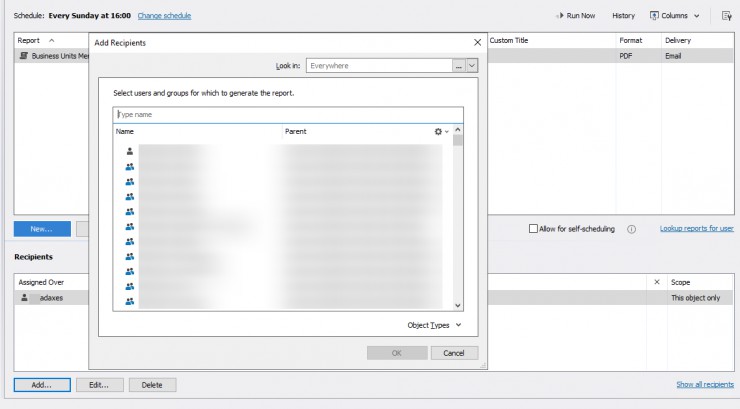Open History from the toolbar

[623, 16]
